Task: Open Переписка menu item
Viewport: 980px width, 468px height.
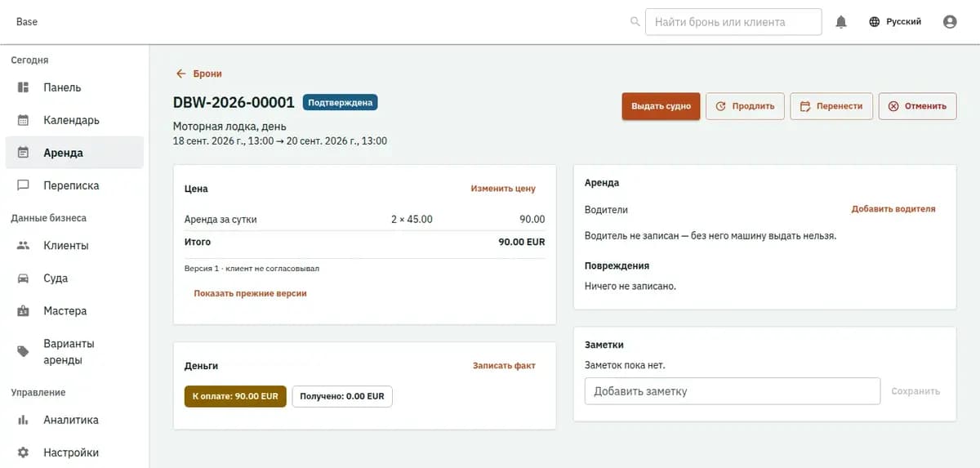Action: (74, 185)
